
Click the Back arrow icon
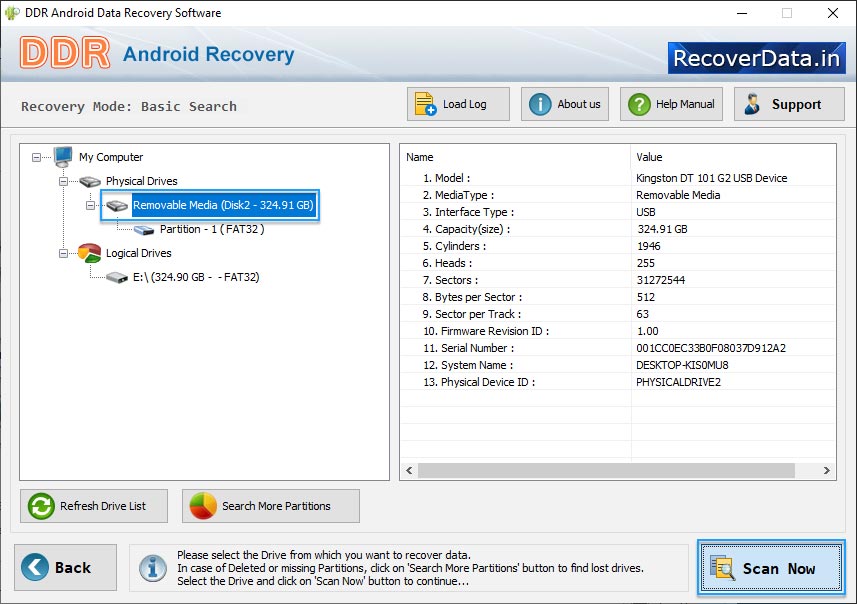pyautogui.click(x=35, y=567)
